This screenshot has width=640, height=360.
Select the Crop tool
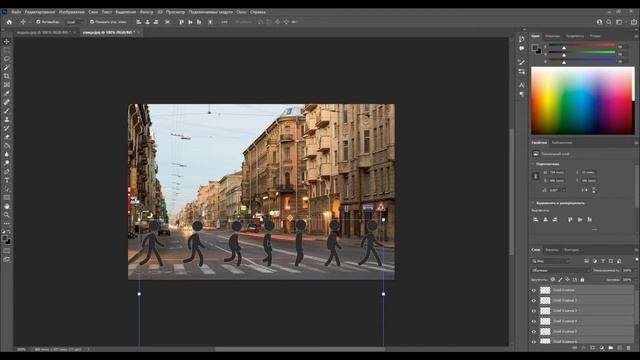(x=7, y=76)
